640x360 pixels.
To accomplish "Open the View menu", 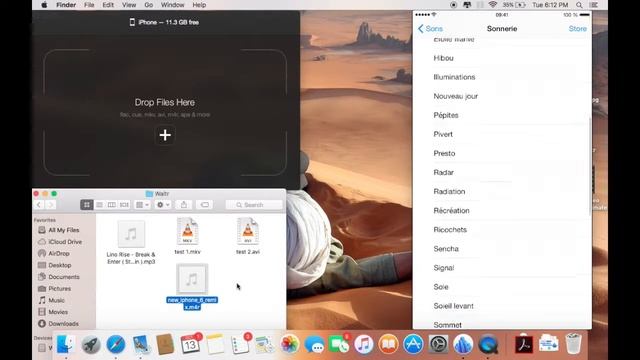I will pos(129,5).
